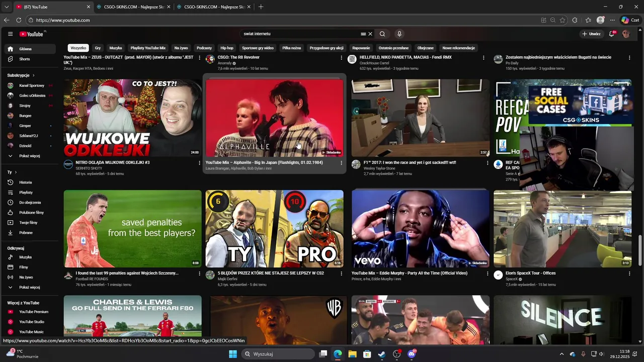644x362 pixels.
Task: Click the YouTube search input field
Action: coord(299,34)
